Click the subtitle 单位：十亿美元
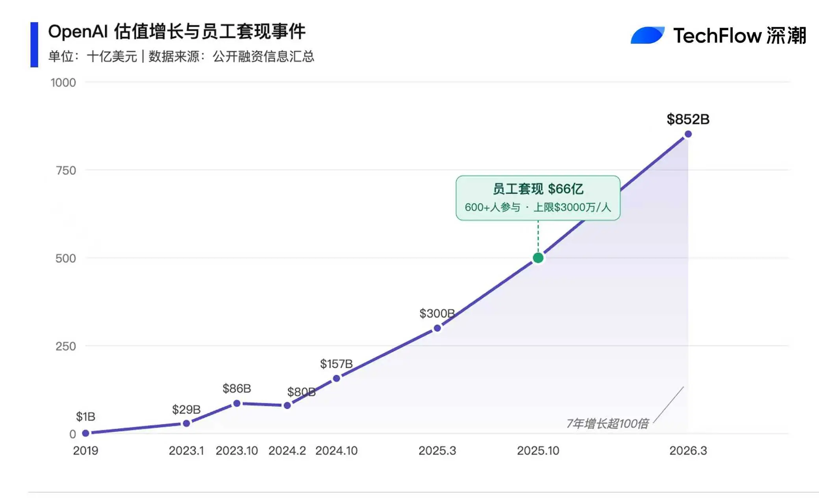 (x=93, y=56)
